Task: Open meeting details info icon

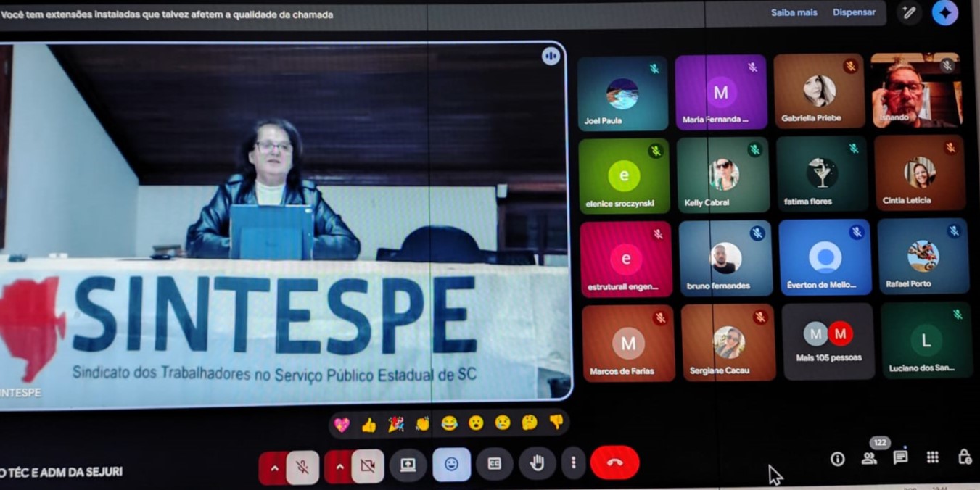Action: 837,459
